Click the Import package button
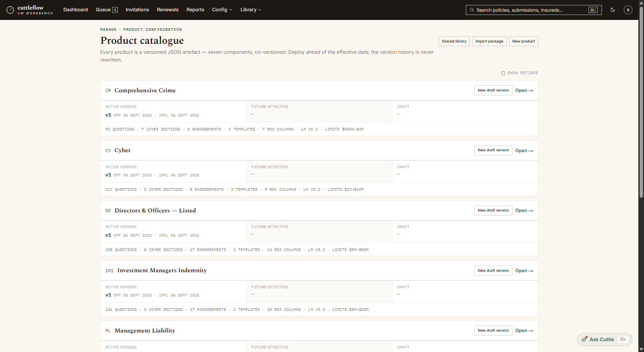644x352 pixels. (489, 41)
